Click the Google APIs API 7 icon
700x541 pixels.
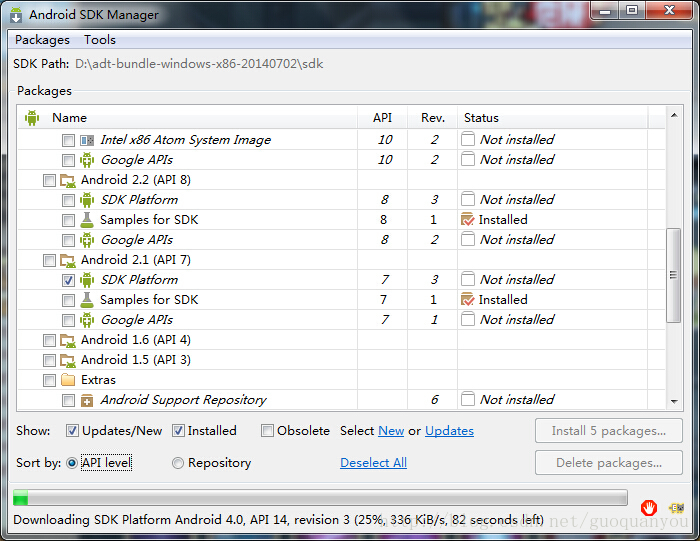pyautogui.click(x=87, y=320)
